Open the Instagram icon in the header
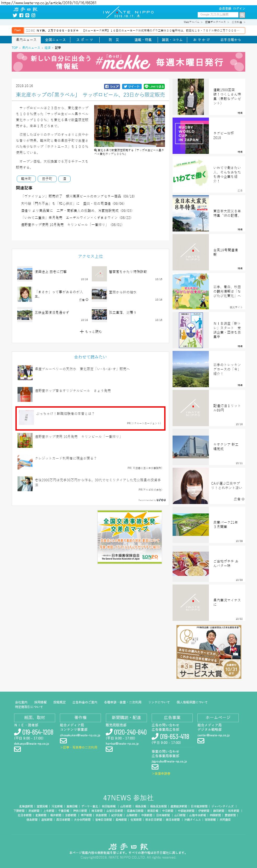Image resolution: width=257 pixels, height=868 pixels. pyautogui.click(x=33, y=15)
